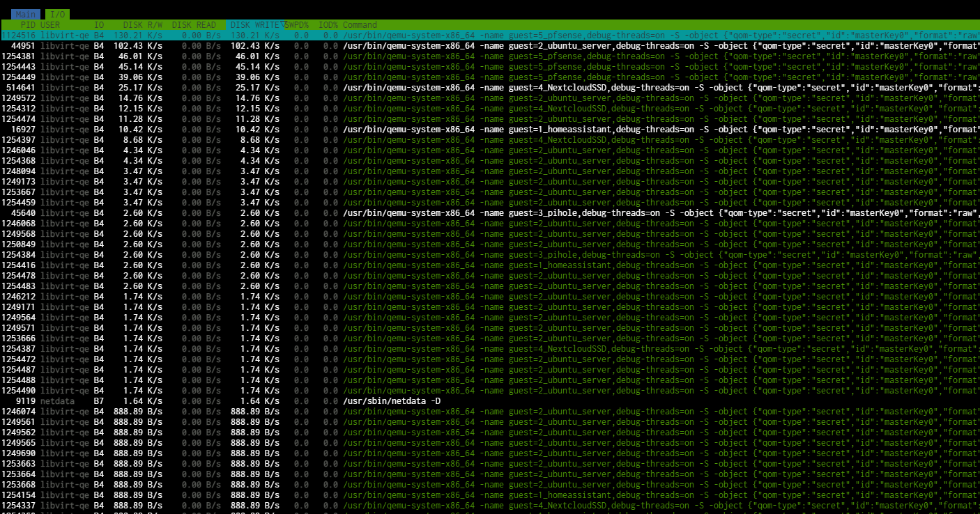Select process row PID 1246074

(x=490, y=412)
